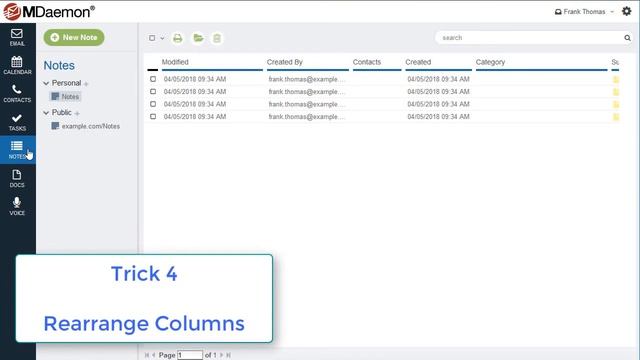Check the second note row checkbox
640x360 pixels.
click(153, 91)
